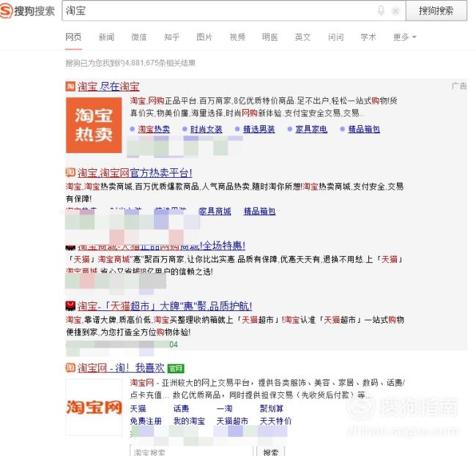
Task: Open the 图片 tab
Action: point(204,37)
